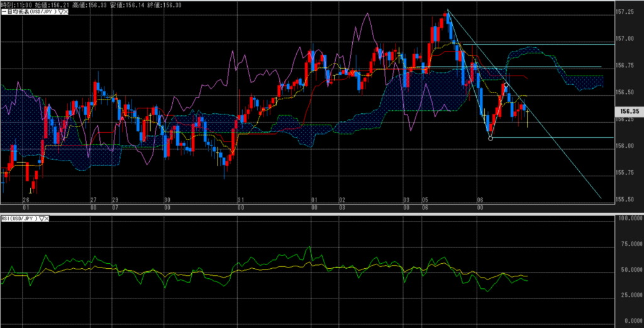
Task: Open the RSI indicator dropdown triangle
Action: pyautogui.click(x=42, y=218)
